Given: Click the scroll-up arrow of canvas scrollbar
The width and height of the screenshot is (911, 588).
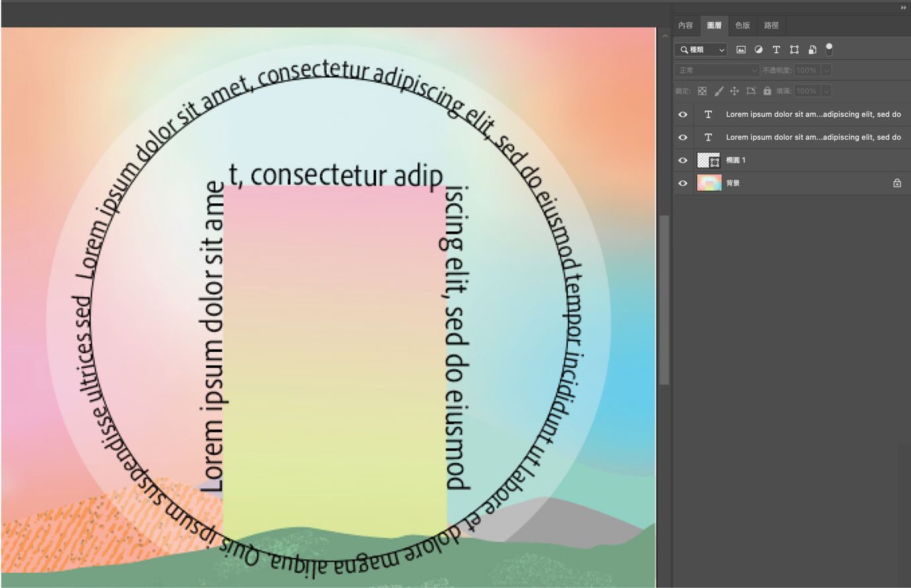Looking at the screenshot, I should pos(664,36).
